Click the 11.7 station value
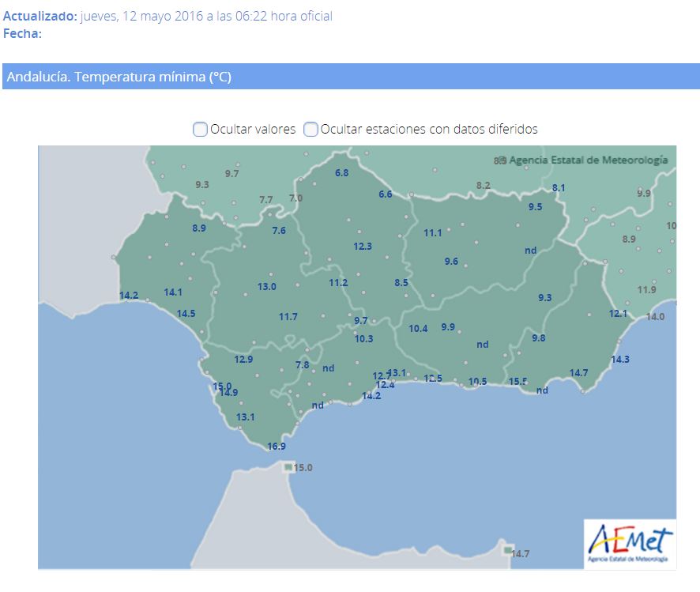The image size is (700, 592). point(288,317)
